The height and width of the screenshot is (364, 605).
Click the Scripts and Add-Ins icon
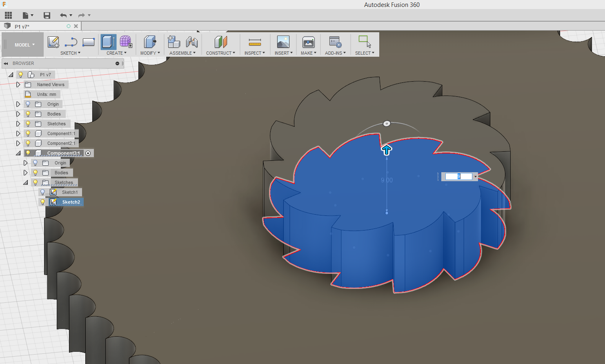point(336,42)
